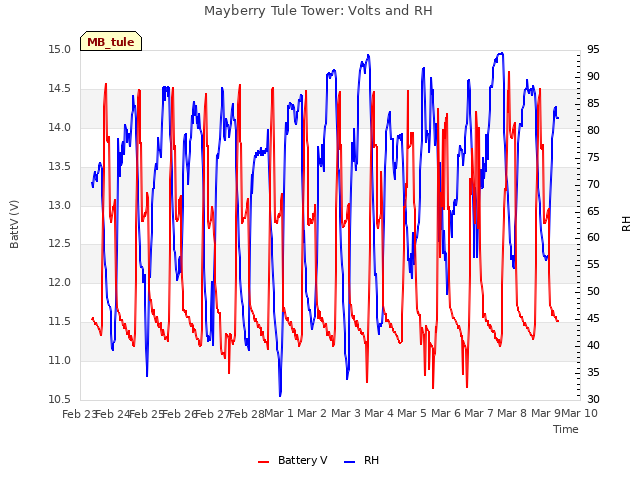Click the 12.0 left axis value
Screen dimensions: 640x480
(59, 282)
